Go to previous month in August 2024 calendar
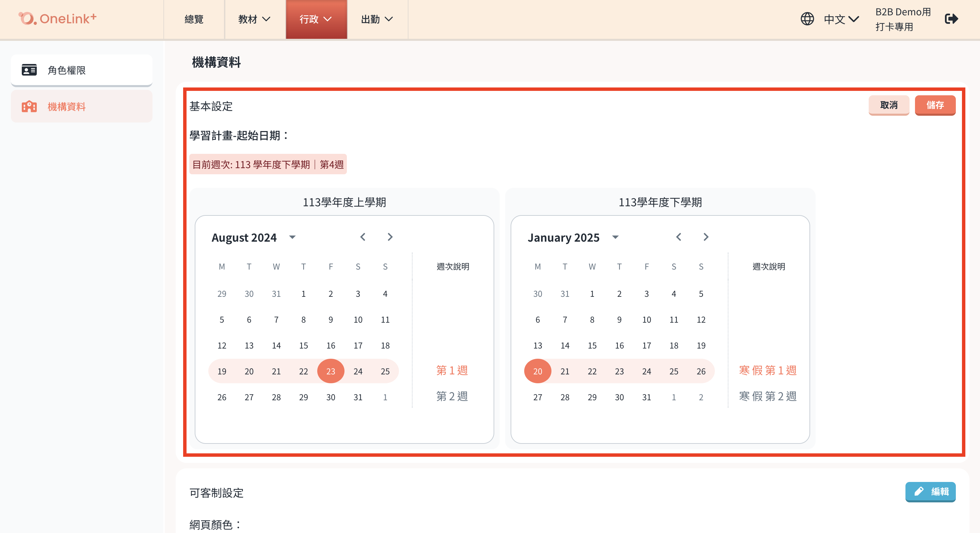 coord(363,237)
